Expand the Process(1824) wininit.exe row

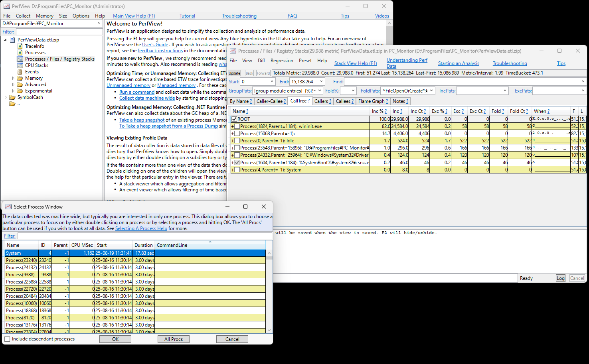point(233,126)
